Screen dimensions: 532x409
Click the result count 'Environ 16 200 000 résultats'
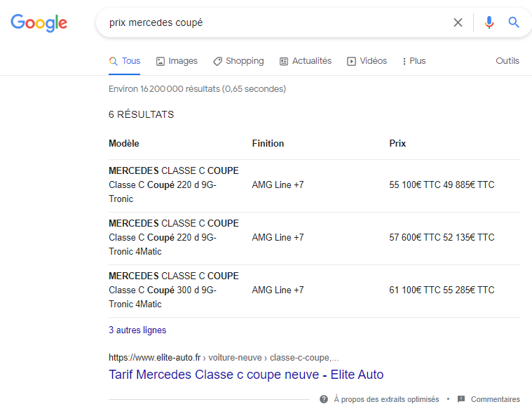pos(197,89)
